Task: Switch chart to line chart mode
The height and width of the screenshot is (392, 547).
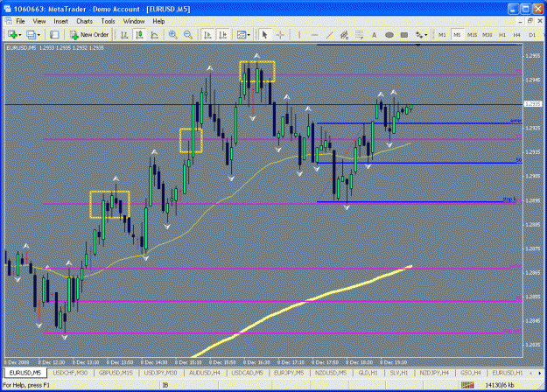Action: tap(154, 35)
